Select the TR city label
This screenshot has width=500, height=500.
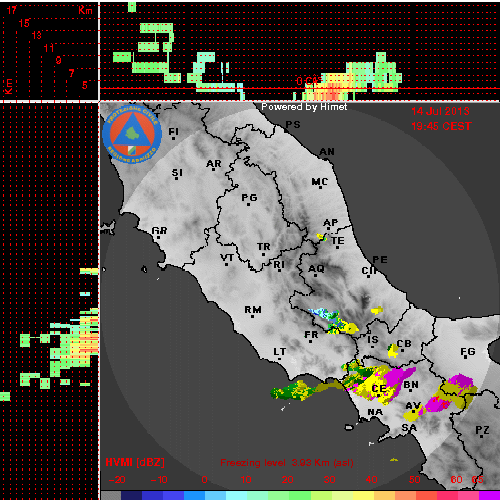point(264,247)
